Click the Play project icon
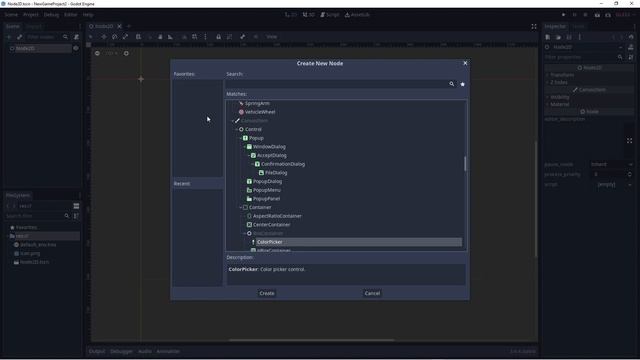Image resolution: width=640 pixels, height=360 pixels. point(564,15)
